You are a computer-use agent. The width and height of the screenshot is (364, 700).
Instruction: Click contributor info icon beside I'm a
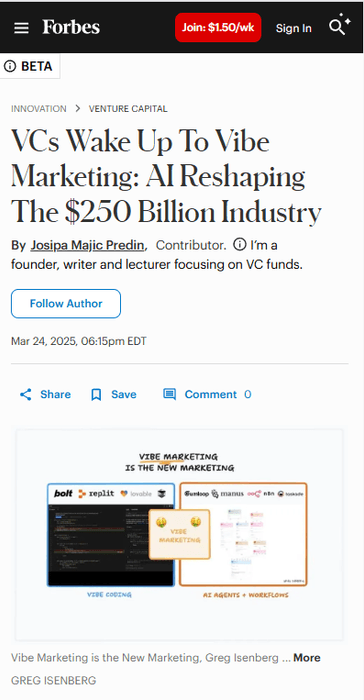coord(240,245)
